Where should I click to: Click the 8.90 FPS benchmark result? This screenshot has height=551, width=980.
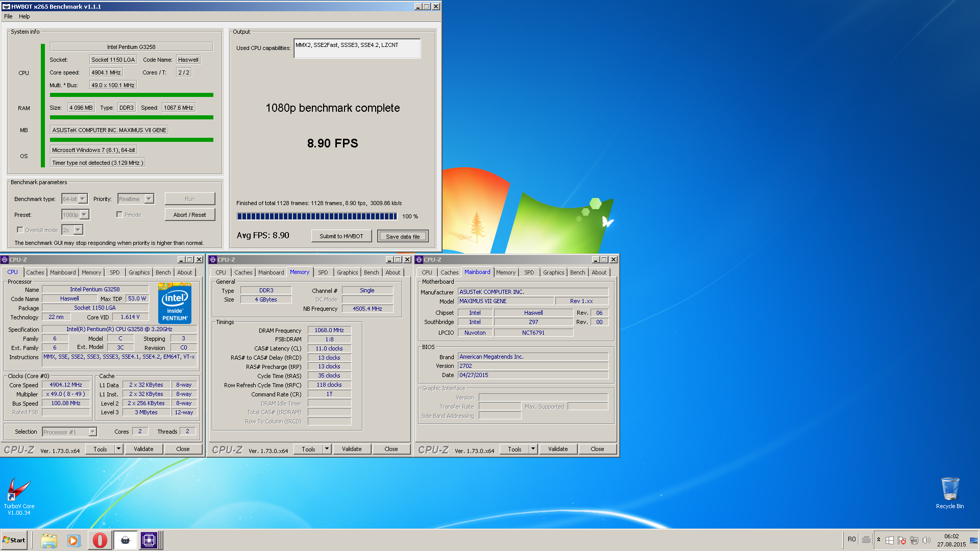click(333, 143)
